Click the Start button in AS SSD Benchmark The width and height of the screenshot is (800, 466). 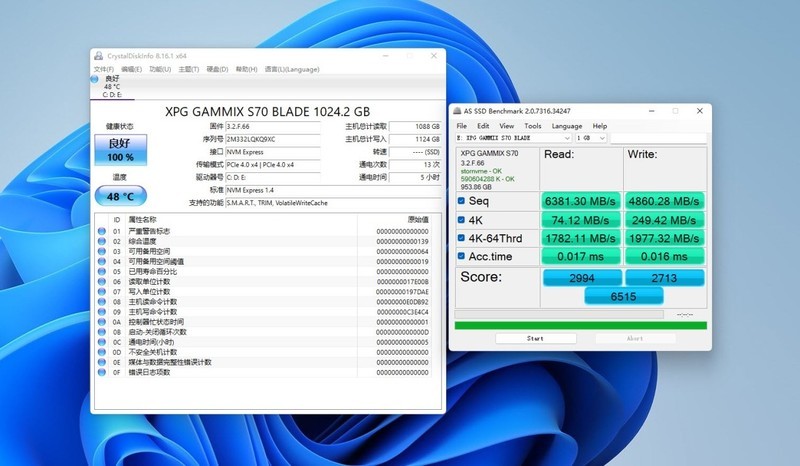[x=536, y=338]
